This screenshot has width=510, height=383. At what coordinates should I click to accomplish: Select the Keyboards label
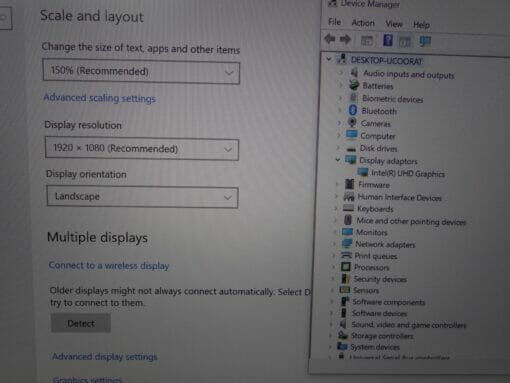click(x=375, y=209)
